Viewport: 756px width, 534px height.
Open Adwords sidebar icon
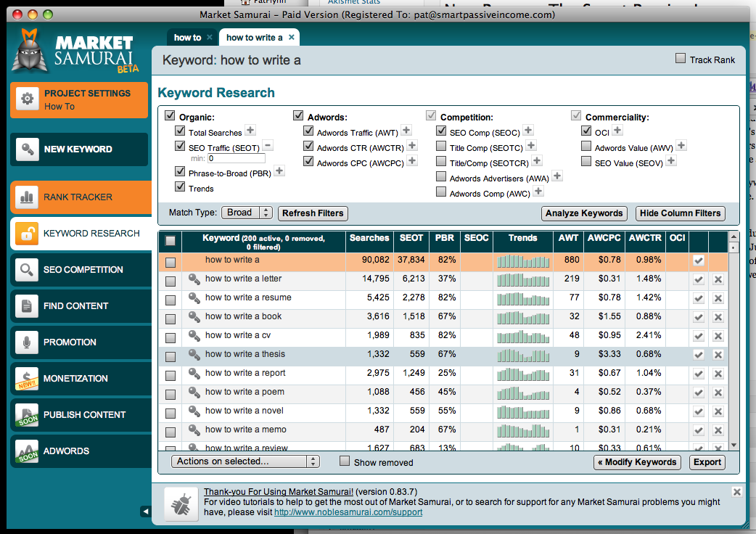(27, 451)
